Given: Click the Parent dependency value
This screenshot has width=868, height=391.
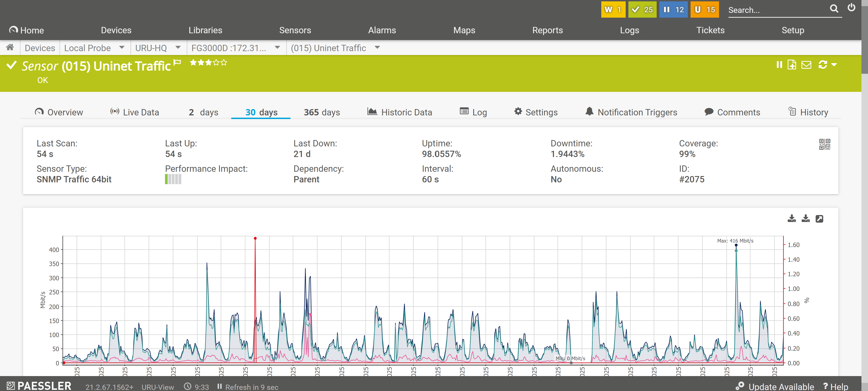Looking at the screenshot, I should pyautogui.click(x=306, y=179).
